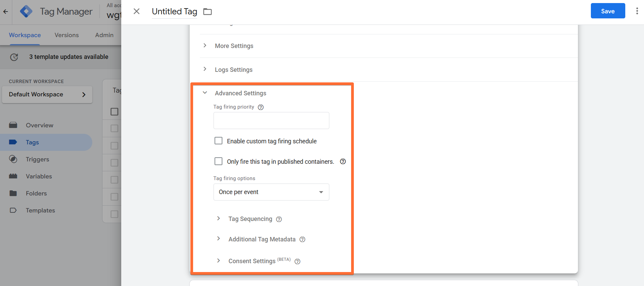Open help for Tag firing priority
Viewport: 644px width, 286px height.
click(261, 107)
